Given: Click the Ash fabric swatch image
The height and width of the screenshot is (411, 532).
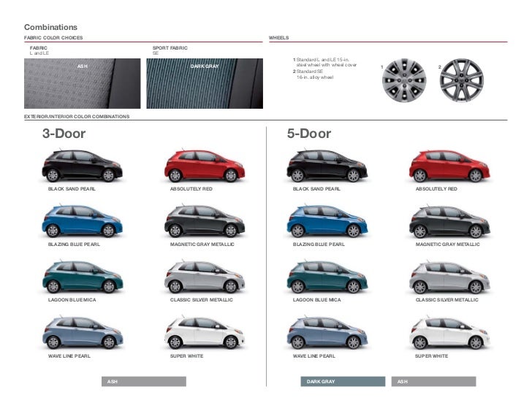Looking at the screenshot, I should 82,83.
